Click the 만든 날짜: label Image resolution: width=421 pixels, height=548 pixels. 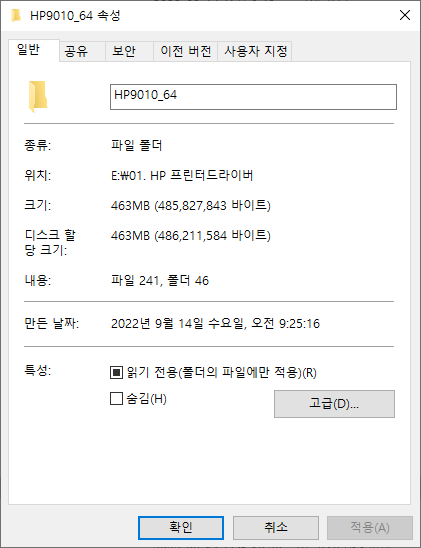[51, 323]
